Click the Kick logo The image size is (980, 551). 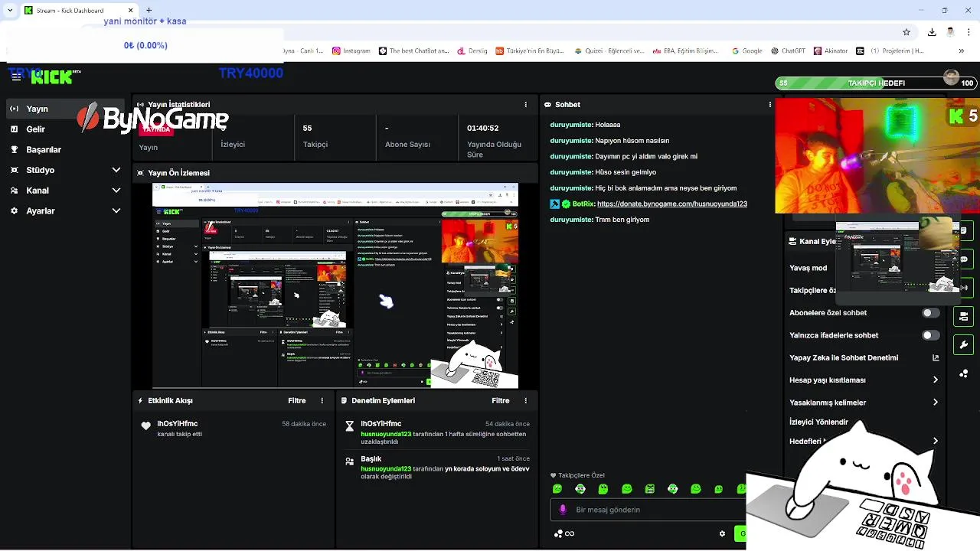[51, 77]
